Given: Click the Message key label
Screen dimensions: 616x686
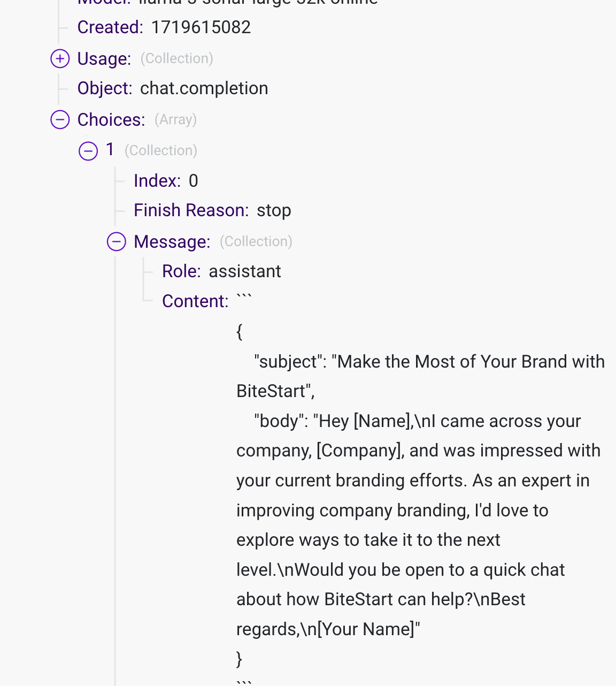Looking at the screenshot, I should (172, 241).
